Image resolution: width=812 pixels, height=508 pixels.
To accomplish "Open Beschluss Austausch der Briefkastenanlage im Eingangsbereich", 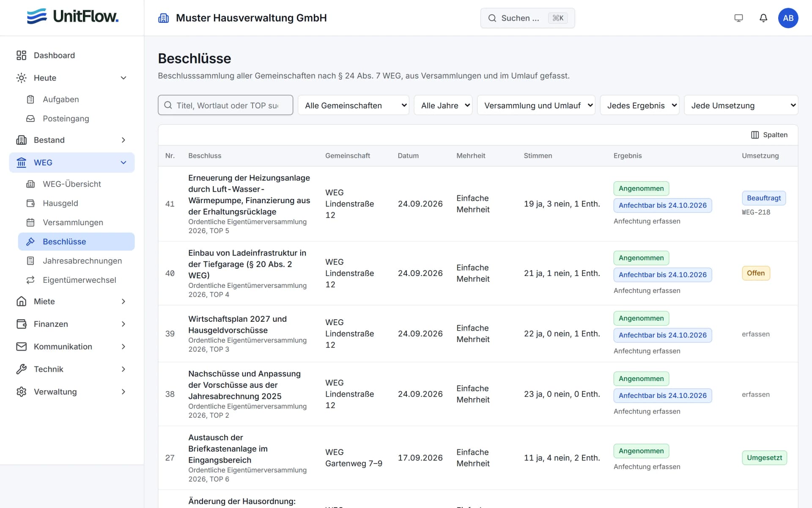I will pos(228,449).
